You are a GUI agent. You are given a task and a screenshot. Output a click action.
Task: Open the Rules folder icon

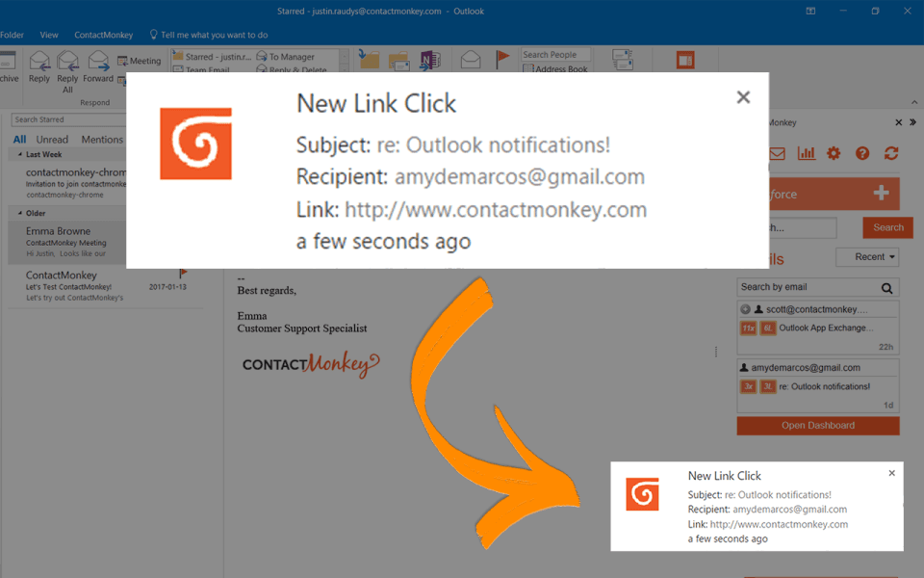point(398,60)
